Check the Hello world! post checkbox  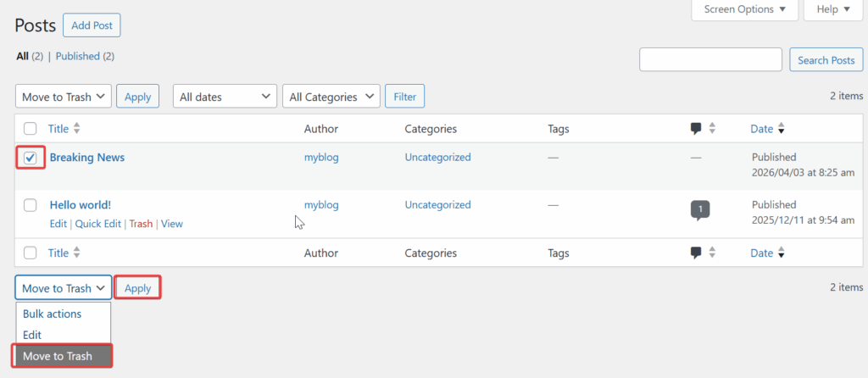pos(31,205)
